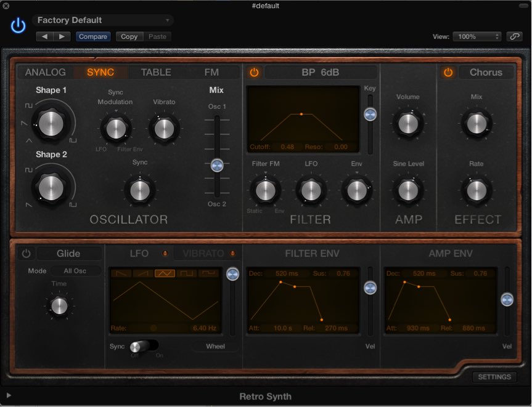The image size is (532, 407).
Task: Disable the Chorus effect power button
Action: click(x=448, y=73)
